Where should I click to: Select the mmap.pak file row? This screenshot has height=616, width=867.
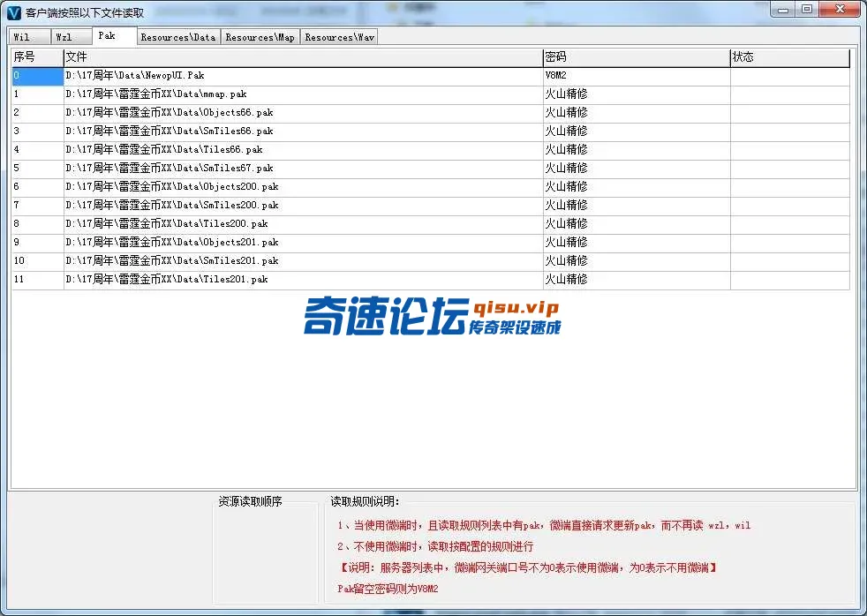click(x=430, y=94)
